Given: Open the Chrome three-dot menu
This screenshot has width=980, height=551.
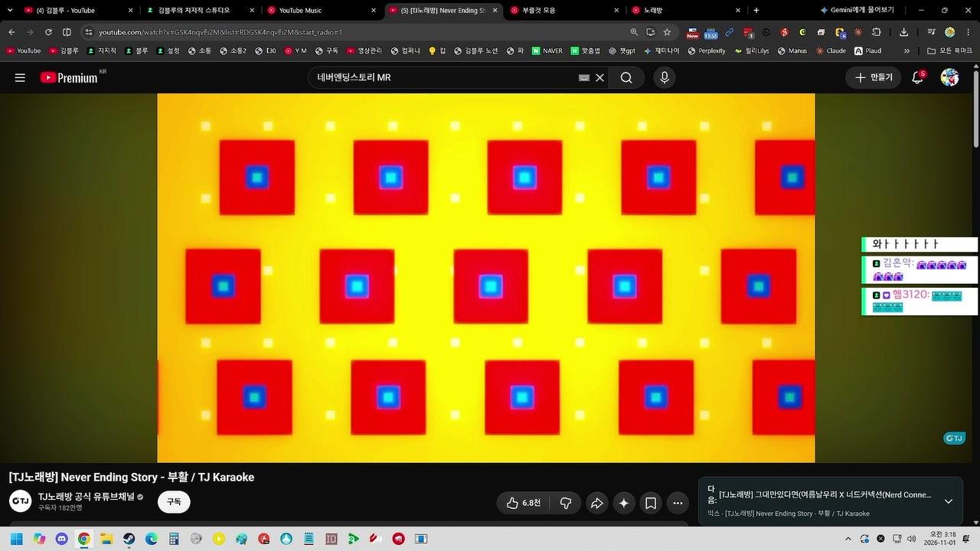Looking at the screenshot, I should (x=968, y=32).
